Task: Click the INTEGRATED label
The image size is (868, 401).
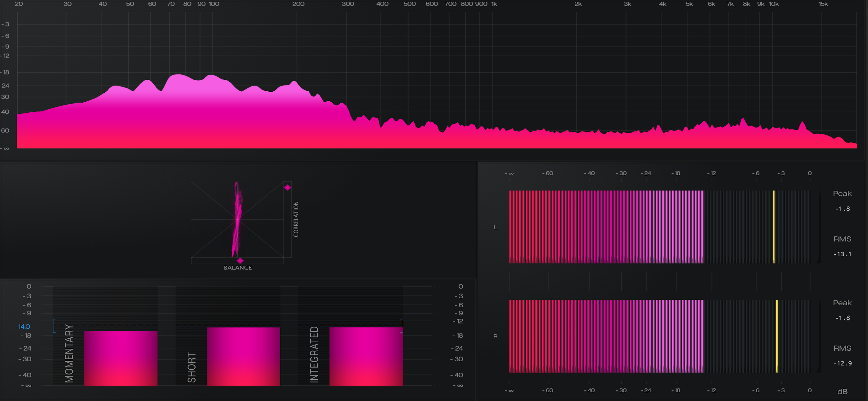Action: (x=315, y=355)
